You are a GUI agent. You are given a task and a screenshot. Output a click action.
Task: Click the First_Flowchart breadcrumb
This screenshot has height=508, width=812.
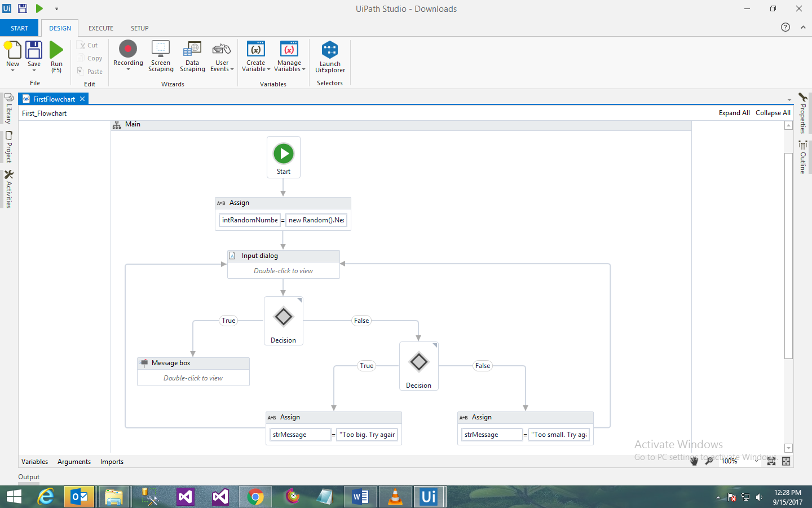tap(44, 113)
